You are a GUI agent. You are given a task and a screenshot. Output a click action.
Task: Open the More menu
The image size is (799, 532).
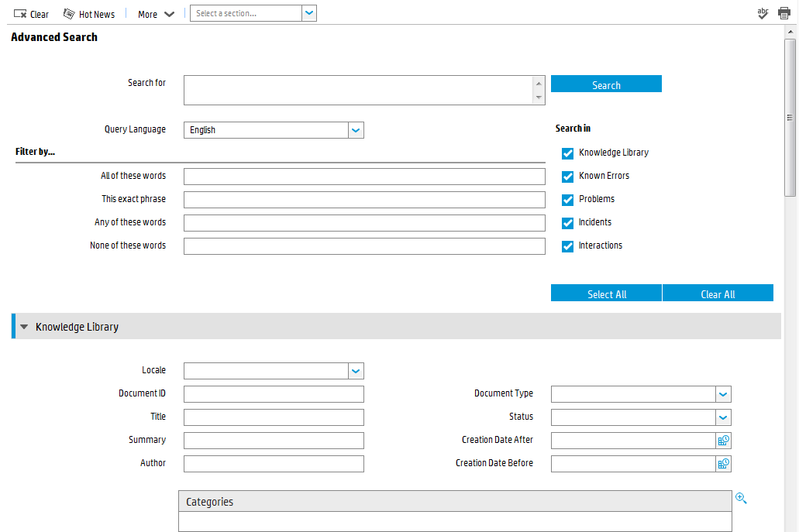point(156,14)
